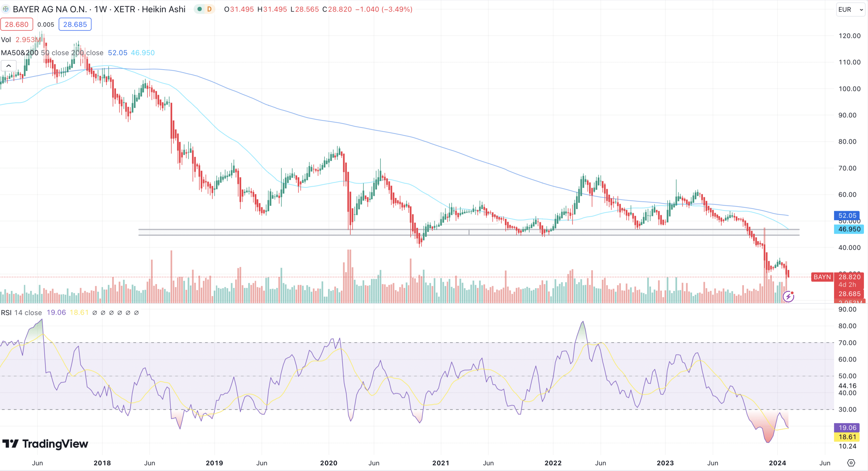
Task: Click the 2019 time axis label
Action: 214,463
